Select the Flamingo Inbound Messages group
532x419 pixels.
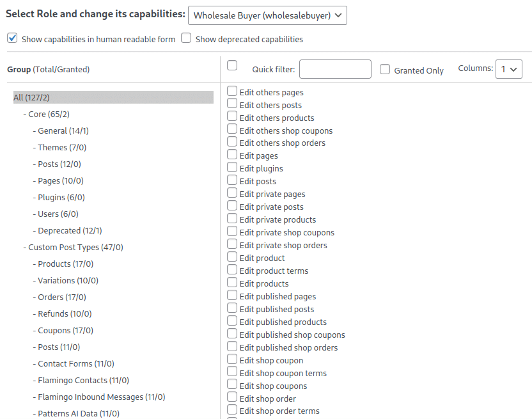[101, 397]
